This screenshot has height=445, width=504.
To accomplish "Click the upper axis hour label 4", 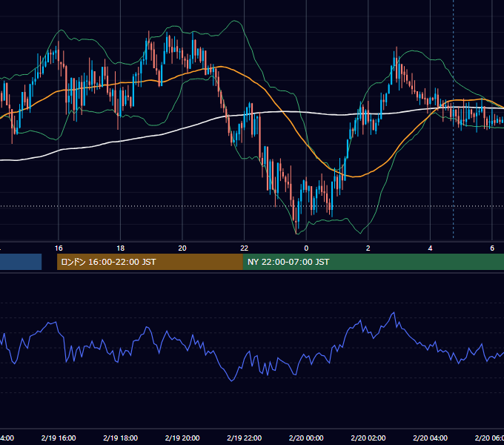I will point(430,248).
